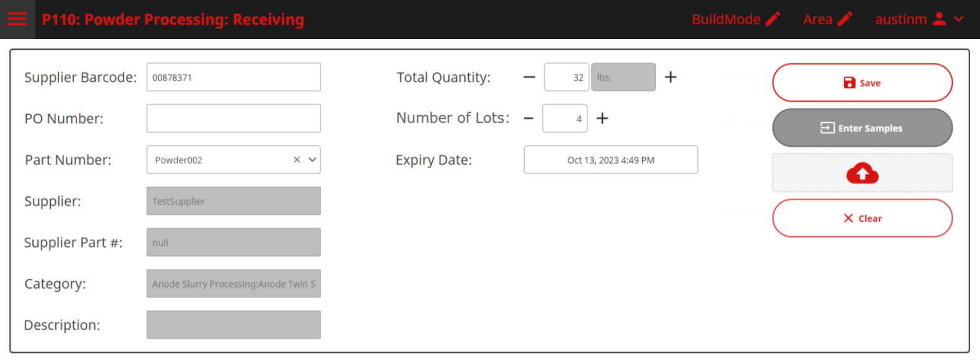Decrease Total Quantity with the minus icon

coord(529,77)
